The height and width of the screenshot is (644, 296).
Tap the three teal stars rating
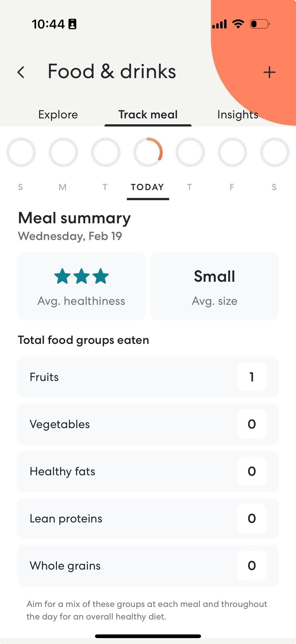coord(81,276)
